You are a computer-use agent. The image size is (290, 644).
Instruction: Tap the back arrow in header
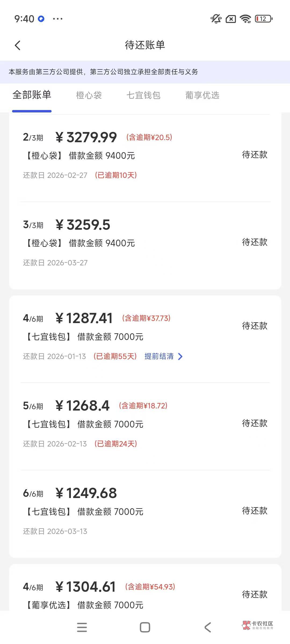click(18, 45)
